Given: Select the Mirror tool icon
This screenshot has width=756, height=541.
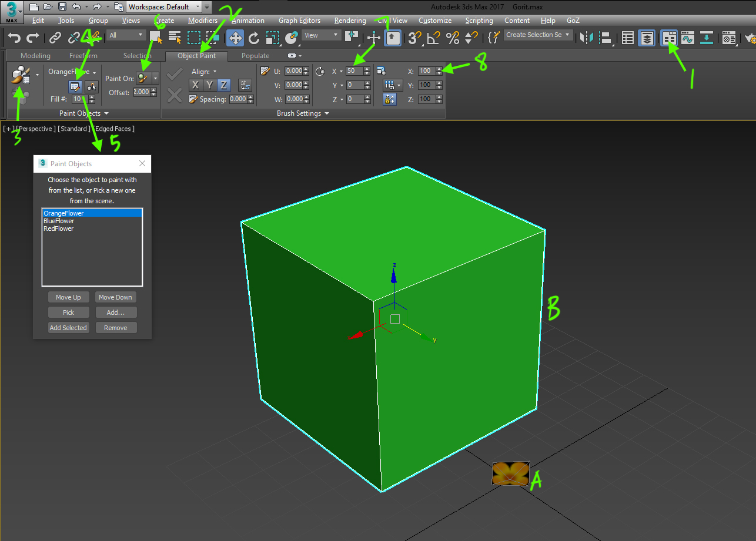Looking at the screenshot, I should point(587,38).
